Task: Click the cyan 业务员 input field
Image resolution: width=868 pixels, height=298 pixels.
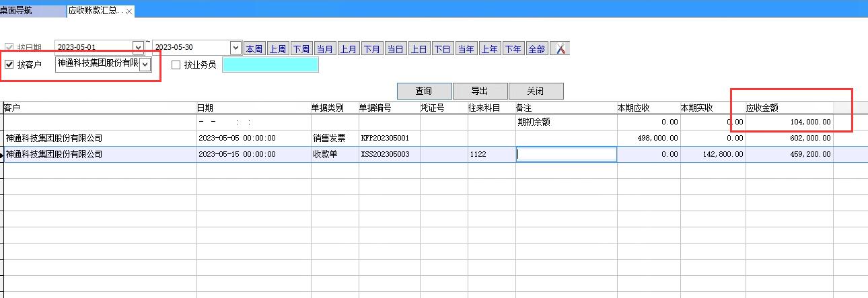Action: click(x=270, y=65)
